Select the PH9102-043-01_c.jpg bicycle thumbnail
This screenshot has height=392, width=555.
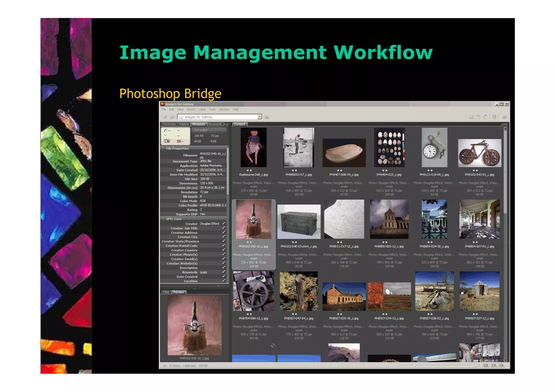[x=479, y=153]
